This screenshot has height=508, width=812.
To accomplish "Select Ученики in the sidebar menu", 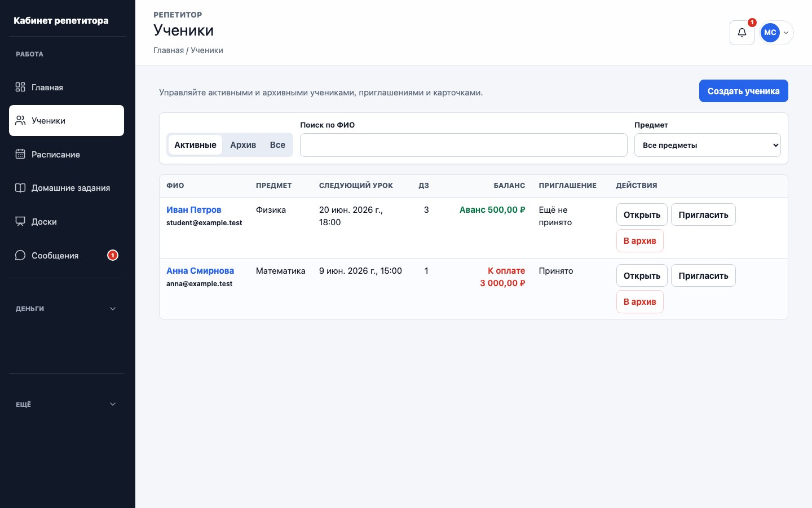I will 67,120.
